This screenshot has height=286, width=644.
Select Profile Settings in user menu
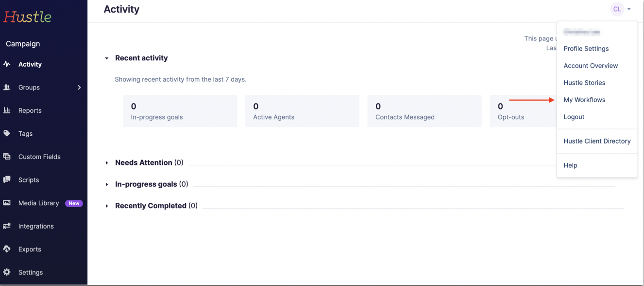tap(586, 49)
